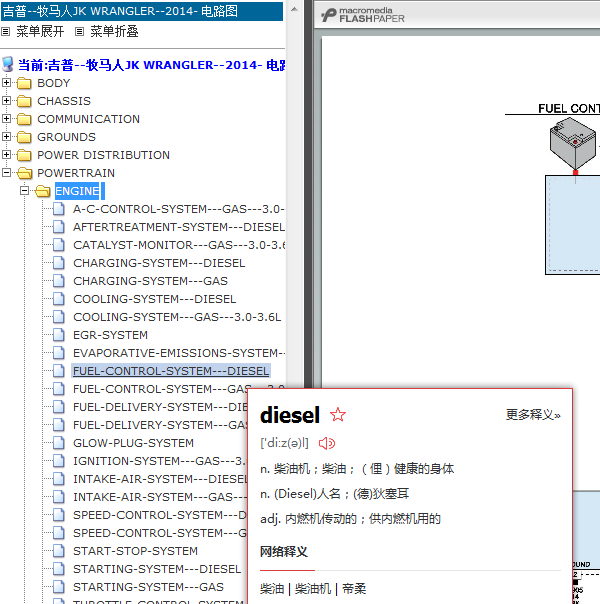
Task: Collapse the POWERTRAIN folder node
Action: point(6,173)
